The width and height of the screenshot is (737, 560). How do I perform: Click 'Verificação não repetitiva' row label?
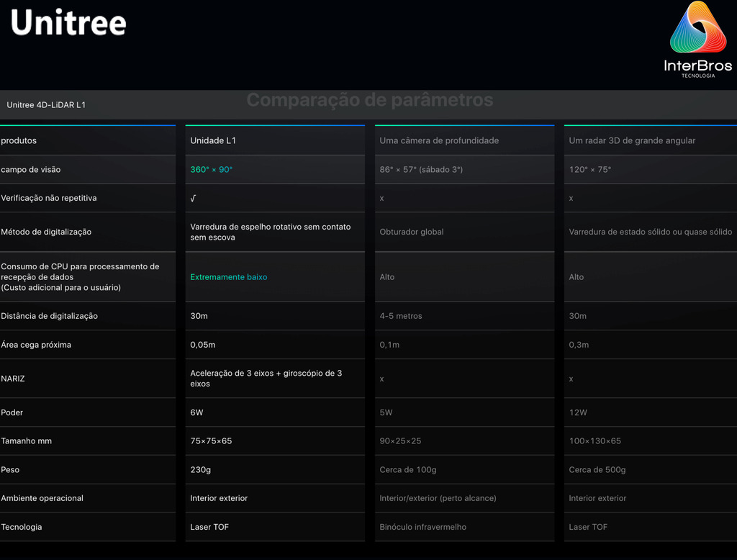49,198
